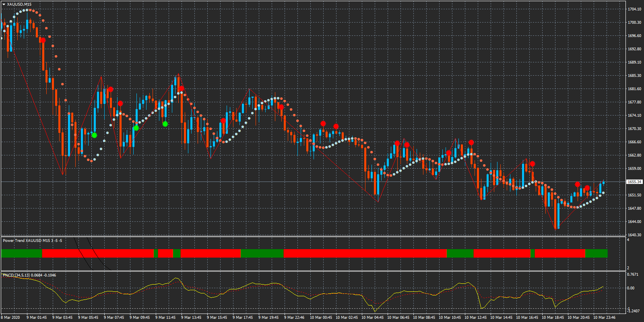Click the rightmost red sell signal marker

coord(587,188)
